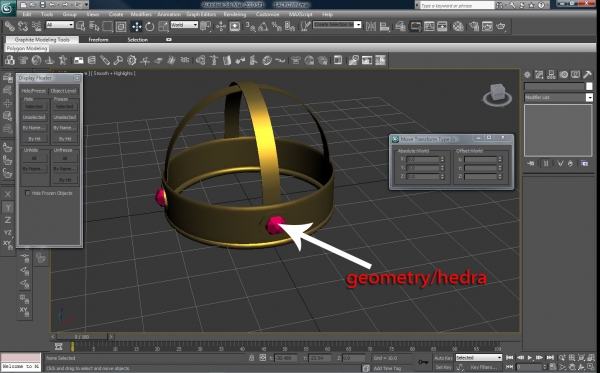Click Offset World Z field in Move Transform
This screenshot has width=600, height=373.
[x=481, y=176]
